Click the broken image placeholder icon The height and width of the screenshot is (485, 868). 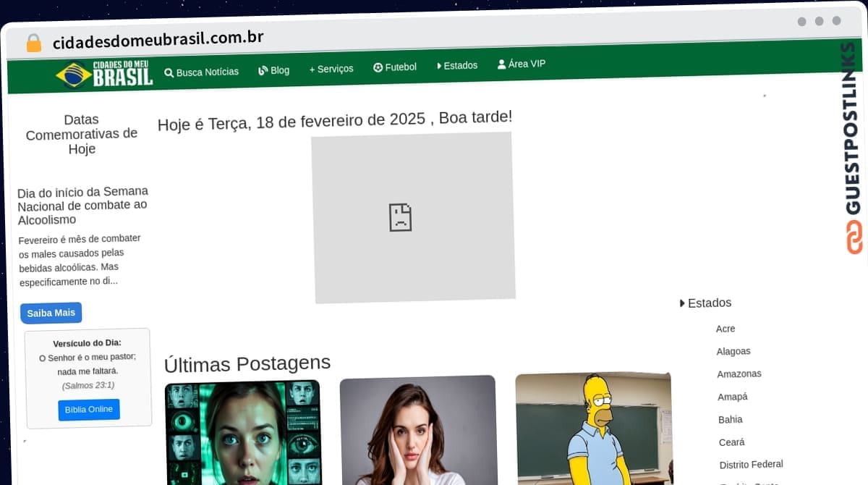tap(400, 216)
